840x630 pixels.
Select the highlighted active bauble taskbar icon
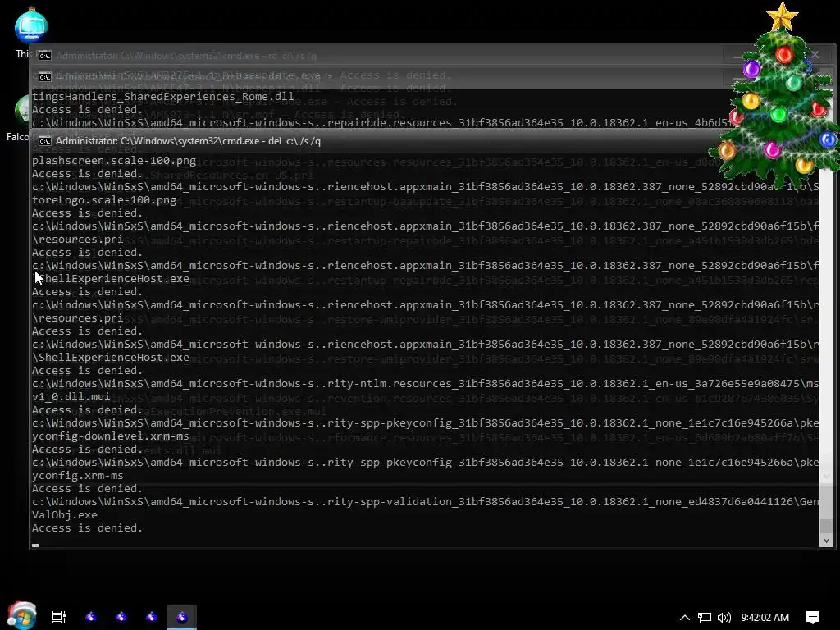click(182, 617)
